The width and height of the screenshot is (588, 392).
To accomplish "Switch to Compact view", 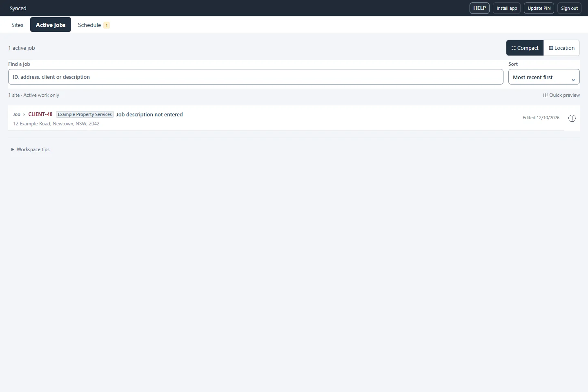I will click(x=525, y=48).
